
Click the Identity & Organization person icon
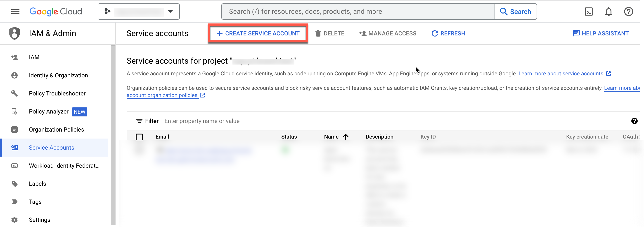coord(14,75)
